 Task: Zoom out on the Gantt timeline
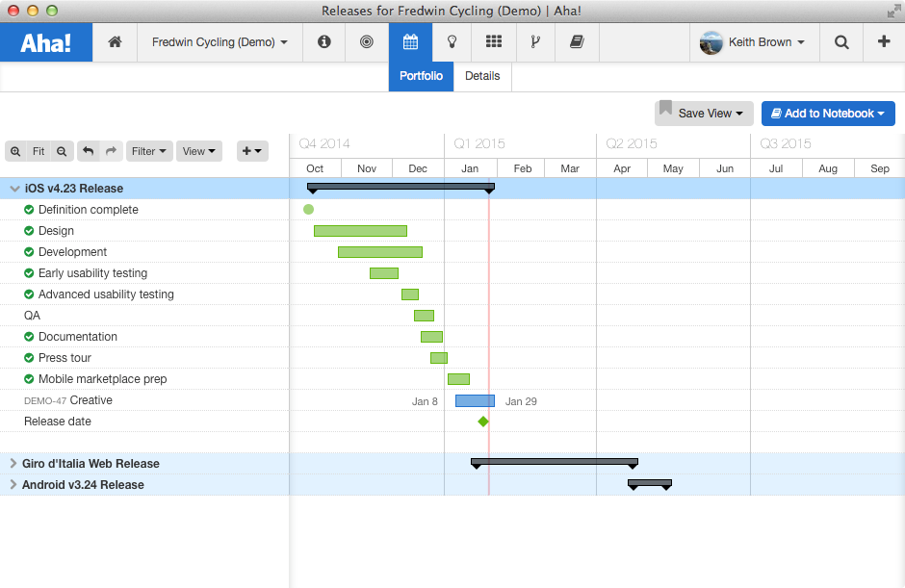[62, 151]
